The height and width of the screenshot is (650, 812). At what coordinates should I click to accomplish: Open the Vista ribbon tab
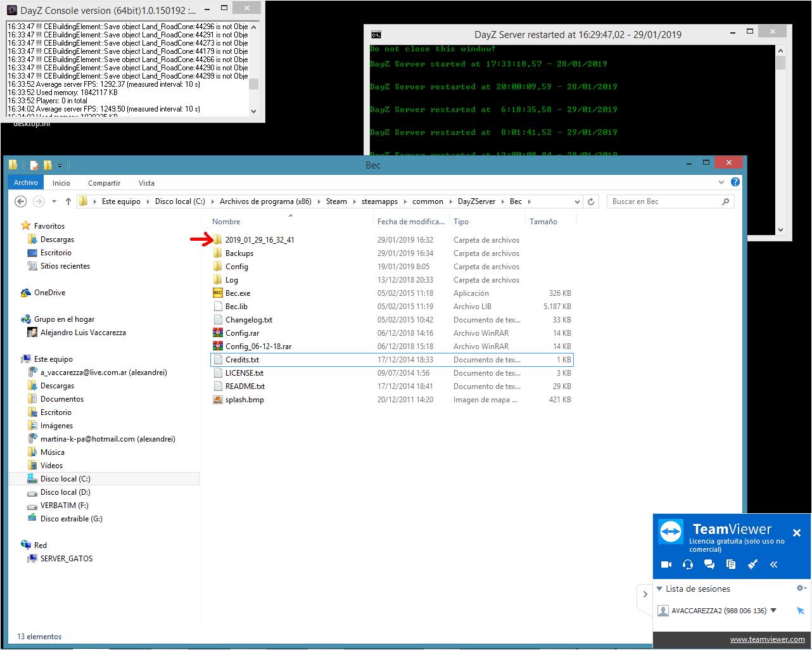(146, 183)
